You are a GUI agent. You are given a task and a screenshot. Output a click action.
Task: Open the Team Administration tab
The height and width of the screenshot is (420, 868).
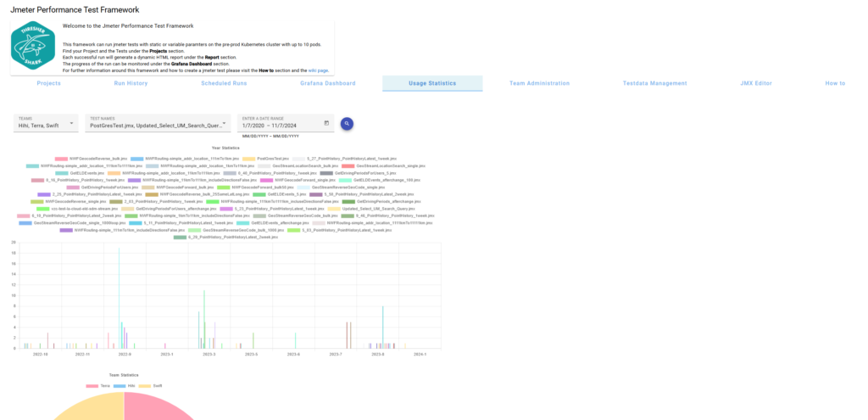539,83
